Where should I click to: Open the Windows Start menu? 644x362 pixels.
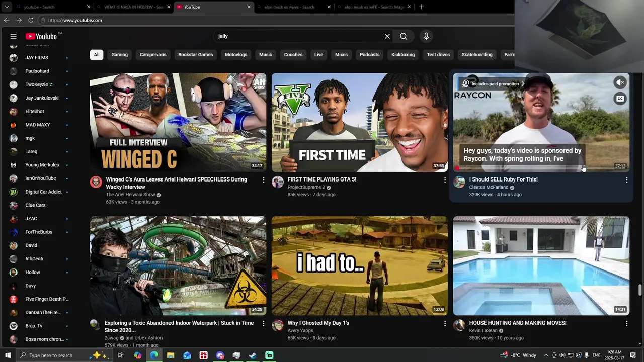tap(8, 355)
